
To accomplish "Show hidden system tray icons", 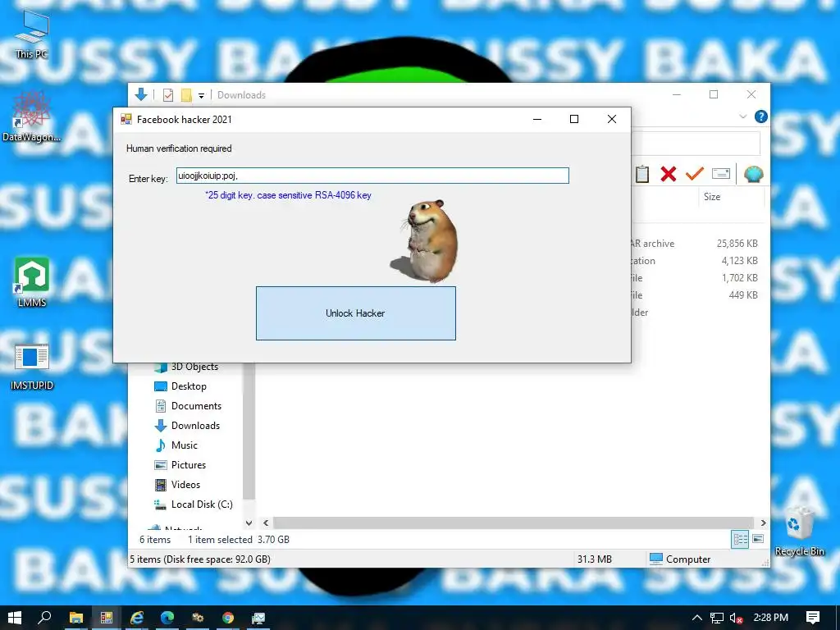I will (x=697, y=618).
